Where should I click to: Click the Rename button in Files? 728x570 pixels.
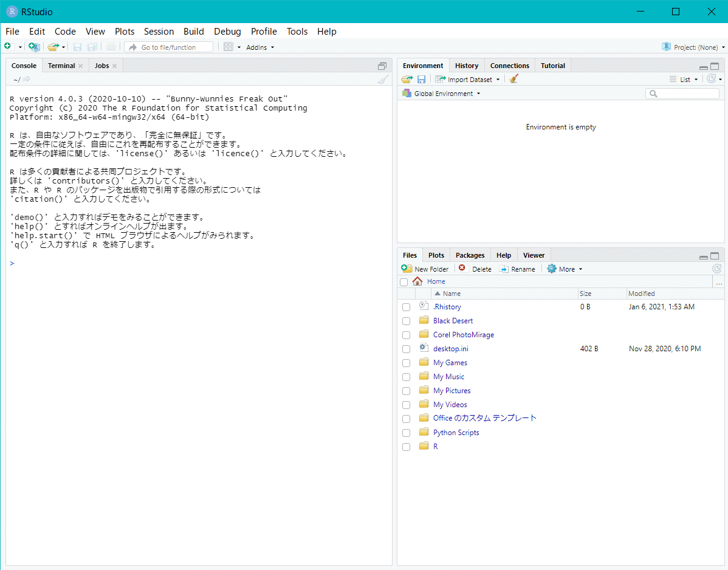click(x=517, y=269)
